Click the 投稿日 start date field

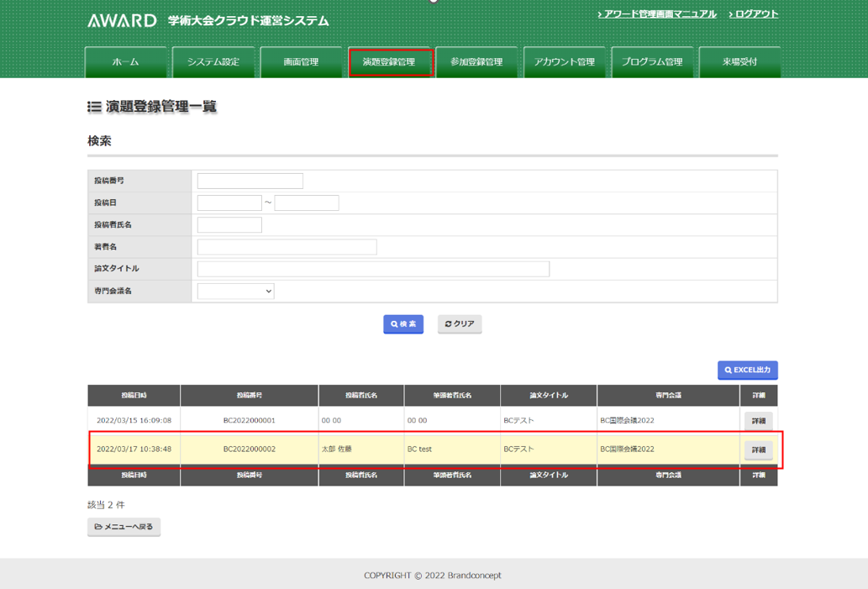(x=229, y=202)
